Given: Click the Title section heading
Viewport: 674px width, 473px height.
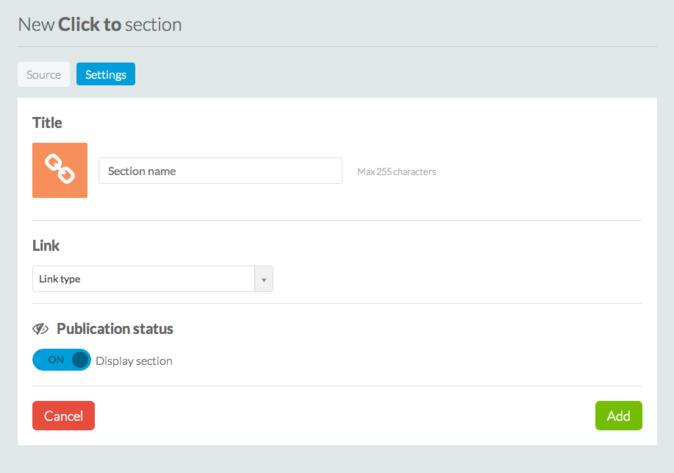Looking at the screenshot, I should [47, 123].
